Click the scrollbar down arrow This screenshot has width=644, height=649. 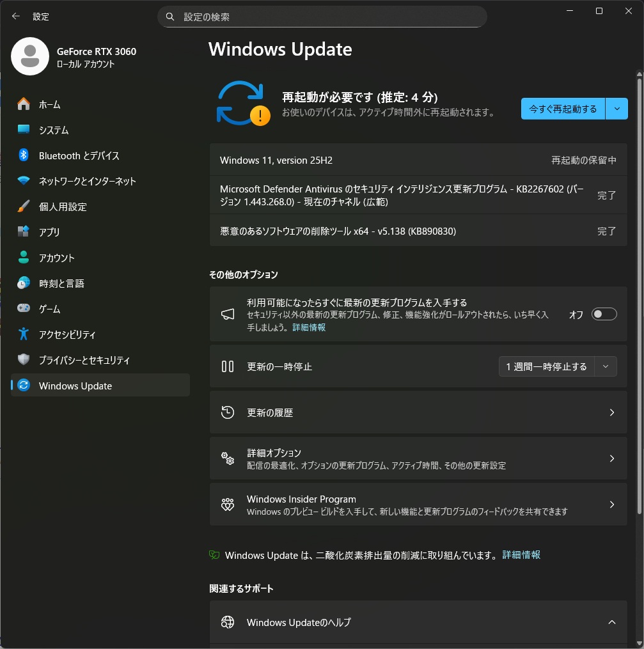tap(640, 645)
